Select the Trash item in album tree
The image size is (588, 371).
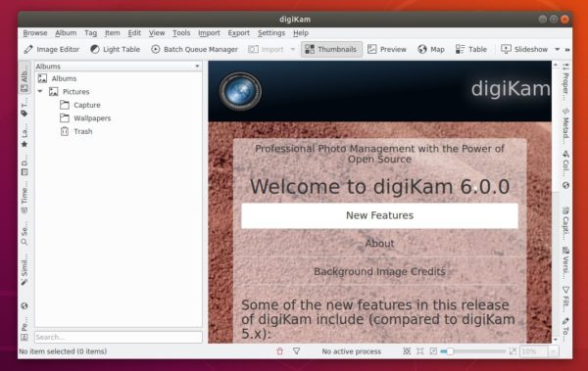pos(83,131)
